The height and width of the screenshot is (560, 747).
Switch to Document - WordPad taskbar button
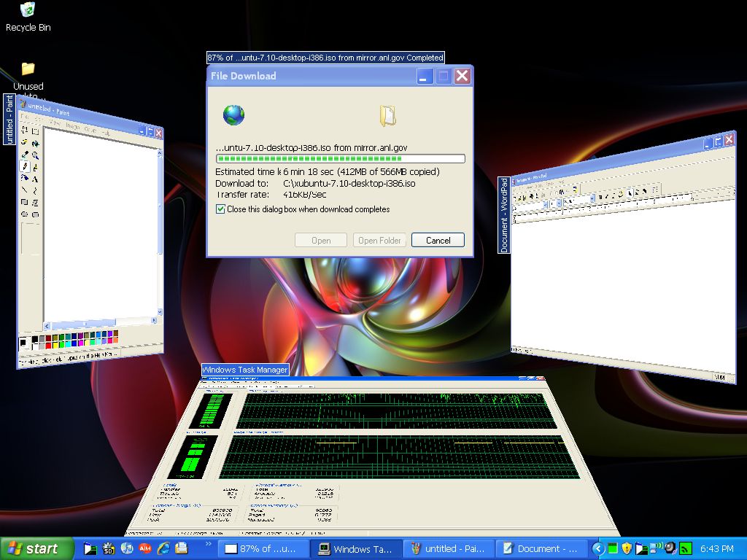point(542,548)
